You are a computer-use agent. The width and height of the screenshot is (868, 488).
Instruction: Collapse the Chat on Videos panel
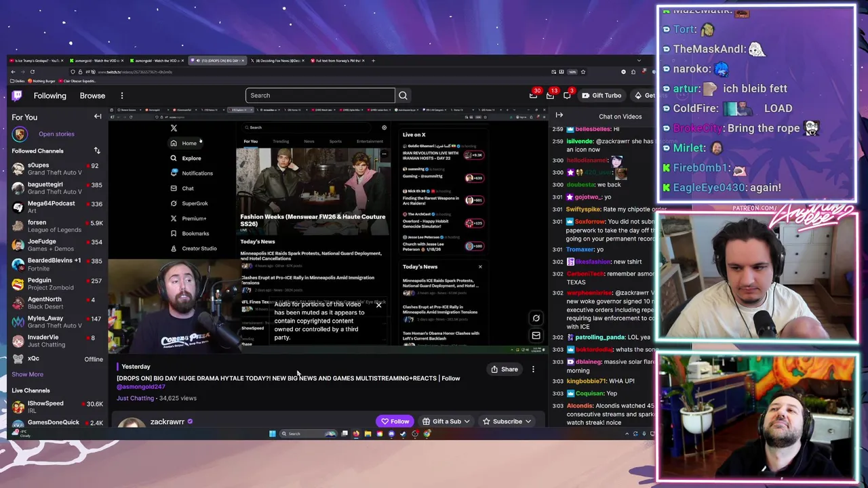coord(559,116)
